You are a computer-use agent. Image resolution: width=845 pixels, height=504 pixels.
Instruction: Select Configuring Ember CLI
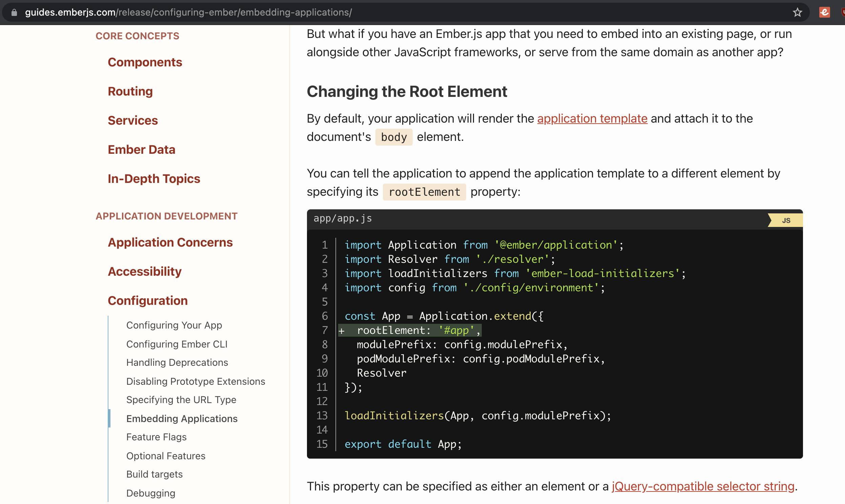tap(177, 344)
